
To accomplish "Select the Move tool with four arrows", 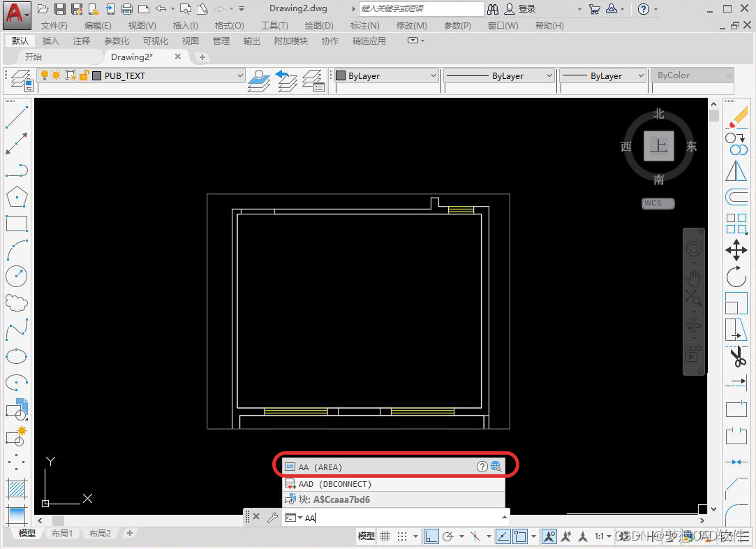I will click(x=736, y=249).
